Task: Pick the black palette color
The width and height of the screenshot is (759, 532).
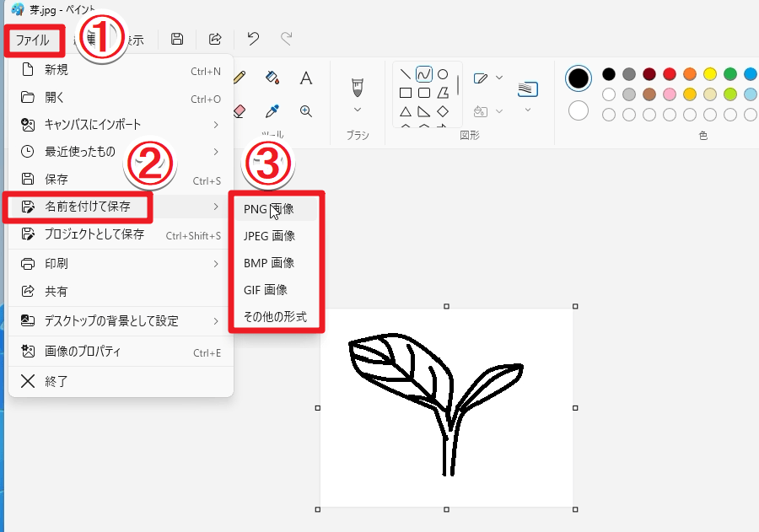Action: pos(609,74)
